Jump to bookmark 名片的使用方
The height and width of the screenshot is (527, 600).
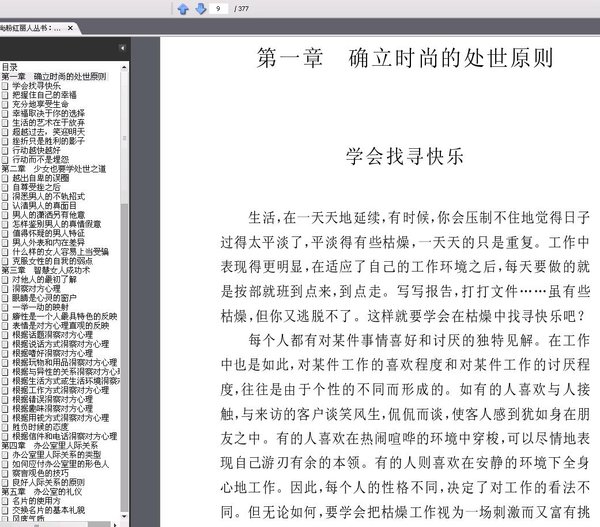click(x=36, y=501)
